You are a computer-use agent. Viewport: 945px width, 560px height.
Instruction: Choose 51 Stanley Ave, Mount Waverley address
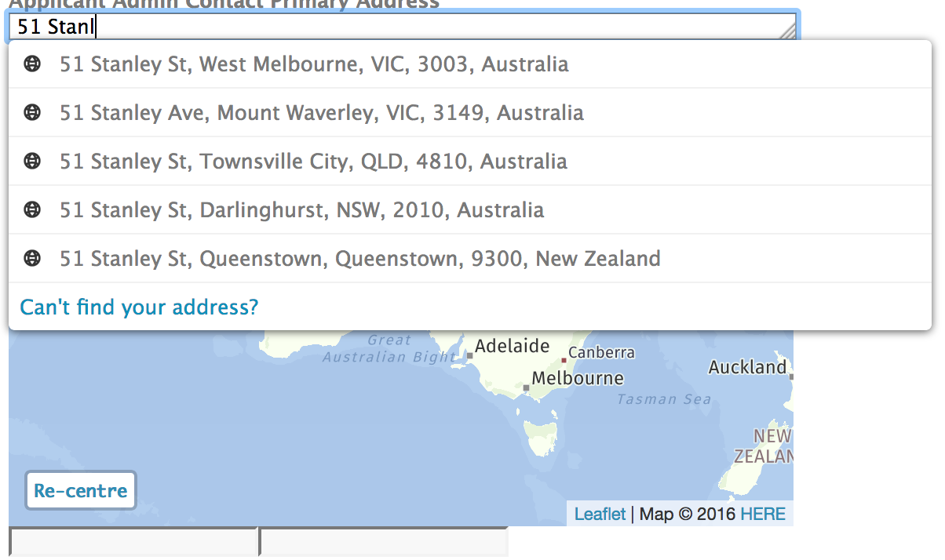pyautogui.click(x=322, y=113)
